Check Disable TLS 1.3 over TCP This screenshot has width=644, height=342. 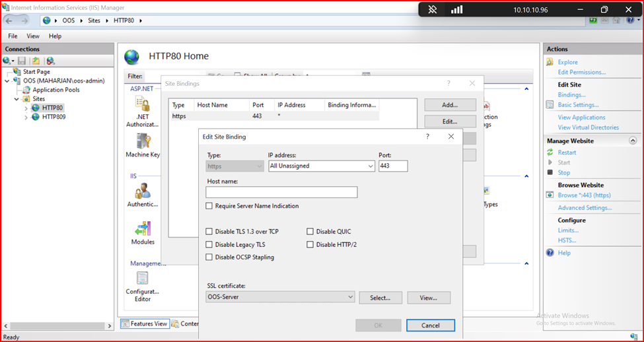209,232
